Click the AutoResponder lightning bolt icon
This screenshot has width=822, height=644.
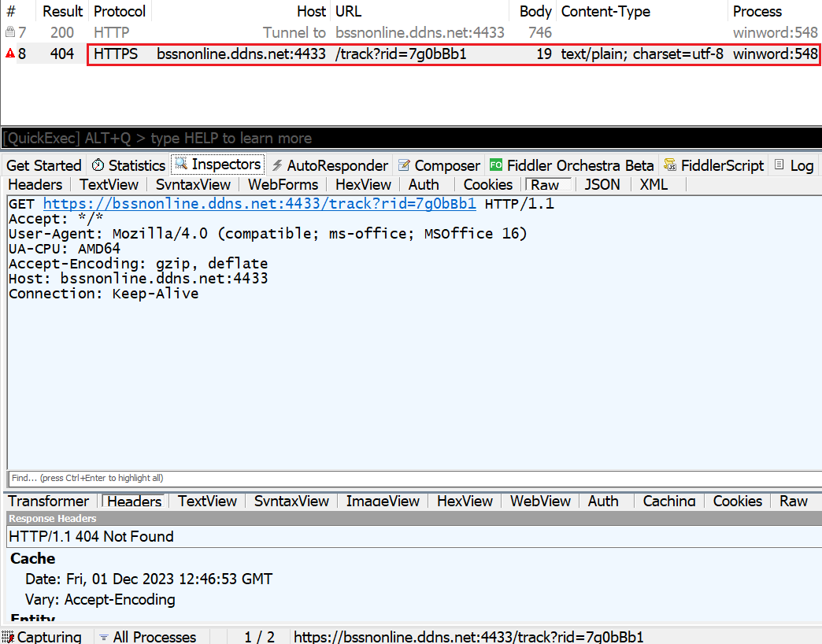click(x=280, y=165)
